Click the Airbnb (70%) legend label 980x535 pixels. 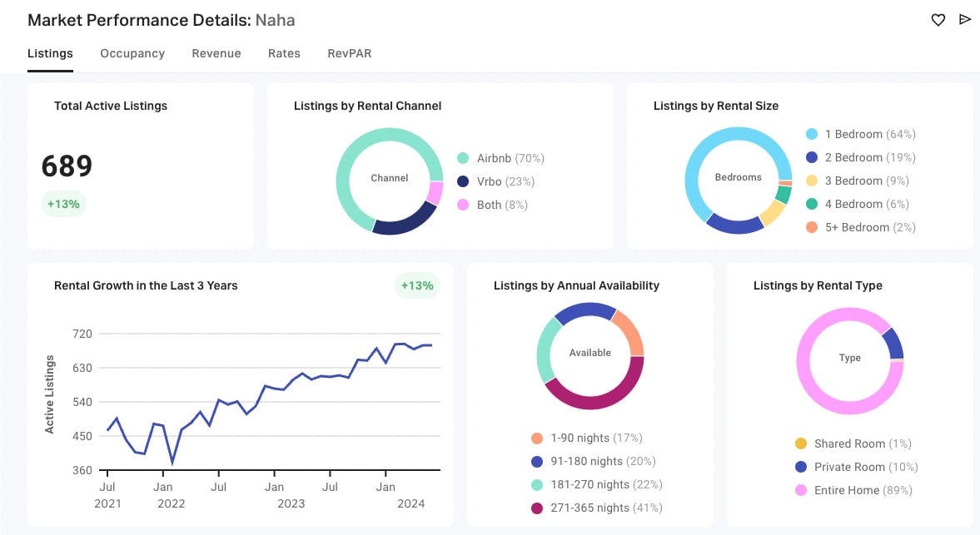510,159
